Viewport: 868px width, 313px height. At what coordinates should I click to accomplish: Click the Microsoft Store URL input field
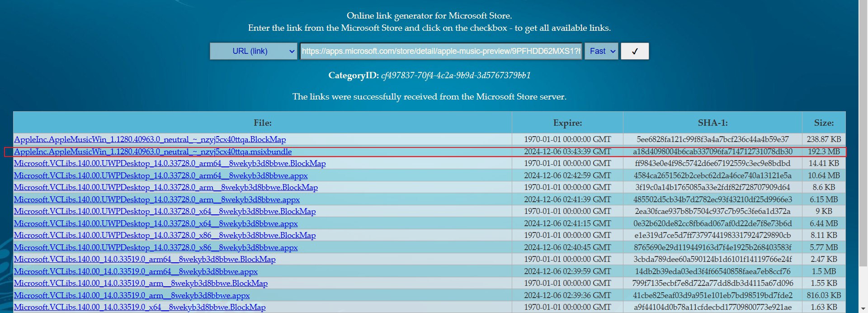pyautogui.click(x=441, y=51)
